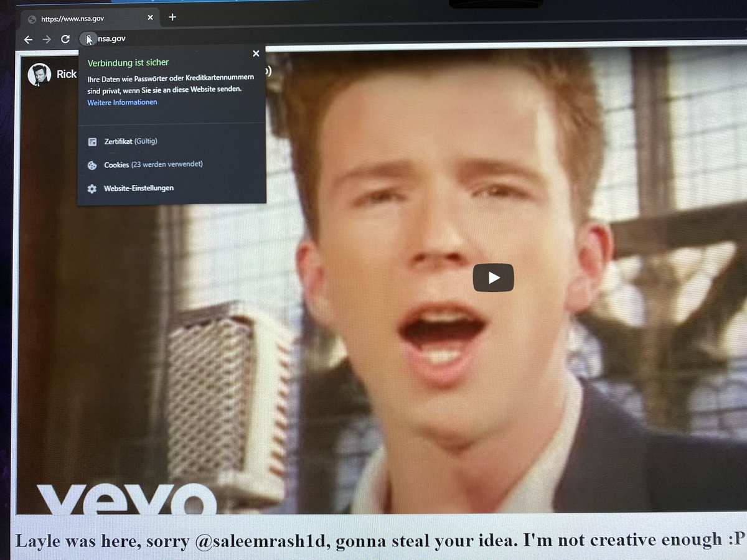This screenshot has width=747, height=560.
Task: Click the site info lock icon
Action: click(x=88, y=39)
